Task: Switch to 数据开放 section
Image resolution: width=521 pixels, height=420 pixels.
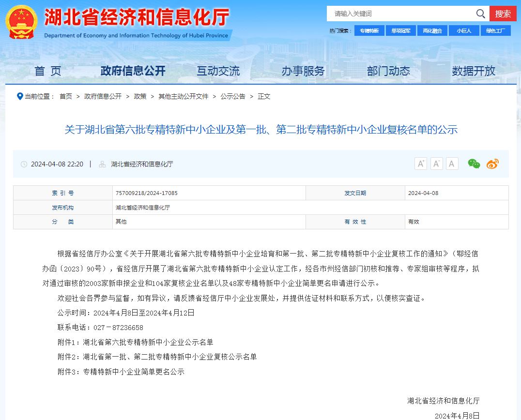Action: [x=474, y=71]
